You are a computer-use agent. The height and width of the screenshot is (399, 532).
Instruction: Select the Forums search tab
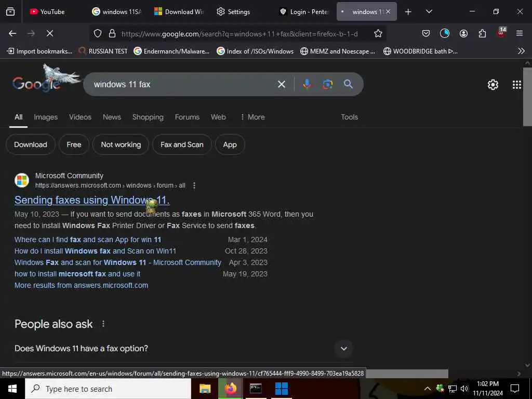click(x=187, y=117)
